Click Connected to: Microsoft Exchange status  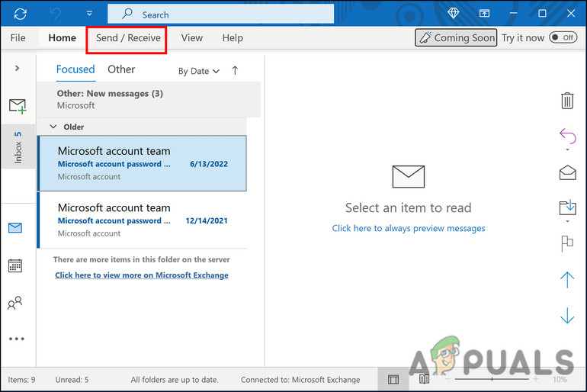[300, 380]
